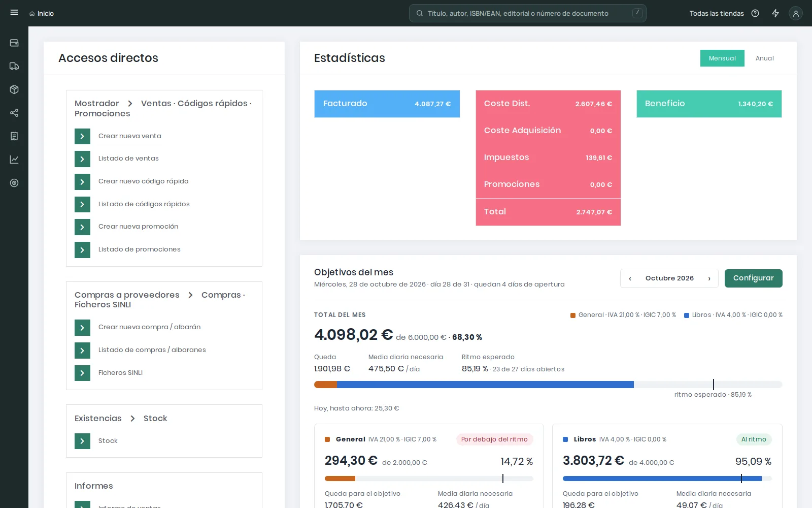The height and width of the screenshot is (508, 812).
Task: Open Listado de códigos rápidos link
Action: coord(144,204)
